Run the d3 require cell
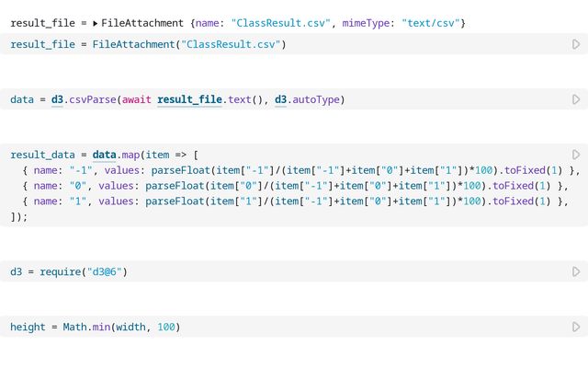 pyautogui.click(x=576, y=272)
